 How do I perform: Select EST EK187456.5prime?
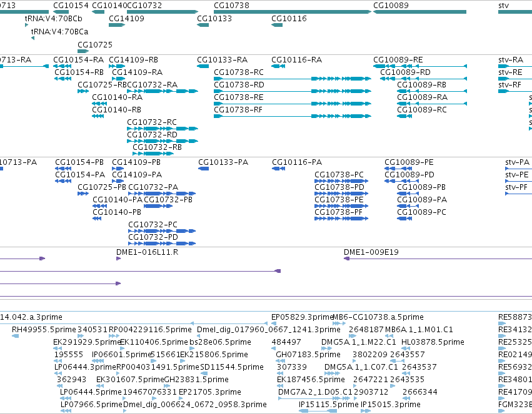click(311, 380)
